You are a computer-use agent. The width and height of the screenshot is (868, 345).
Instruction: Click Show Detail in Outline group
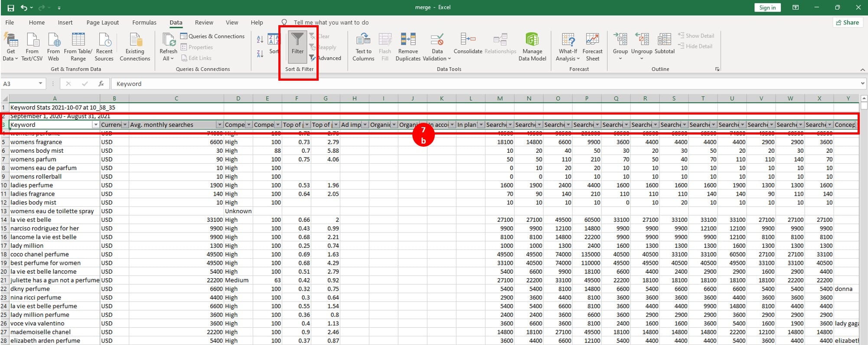click(x=696, y=36)
